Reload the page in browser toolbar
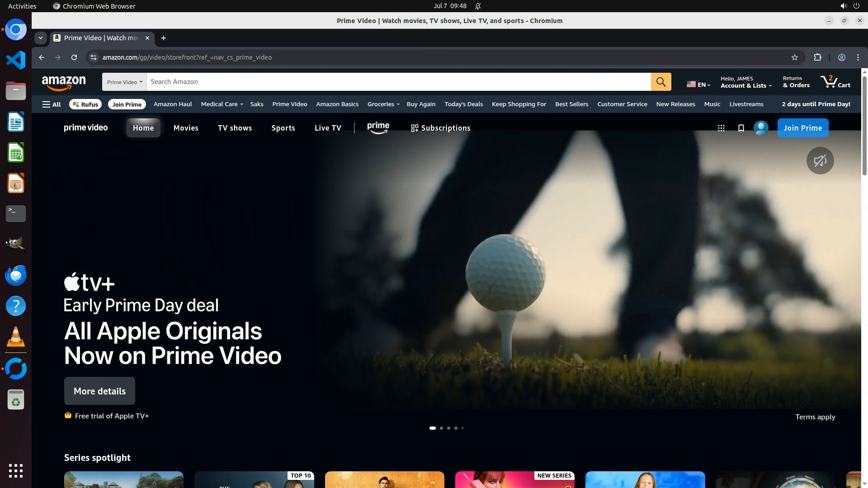 coord(74,57)
